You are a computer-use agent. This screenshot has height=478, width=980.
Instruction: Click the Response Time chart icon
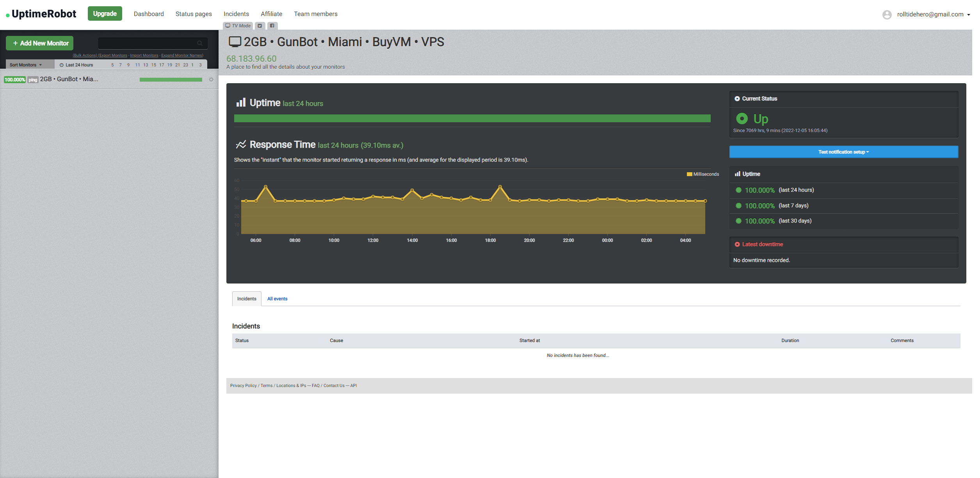click(241, 144)
